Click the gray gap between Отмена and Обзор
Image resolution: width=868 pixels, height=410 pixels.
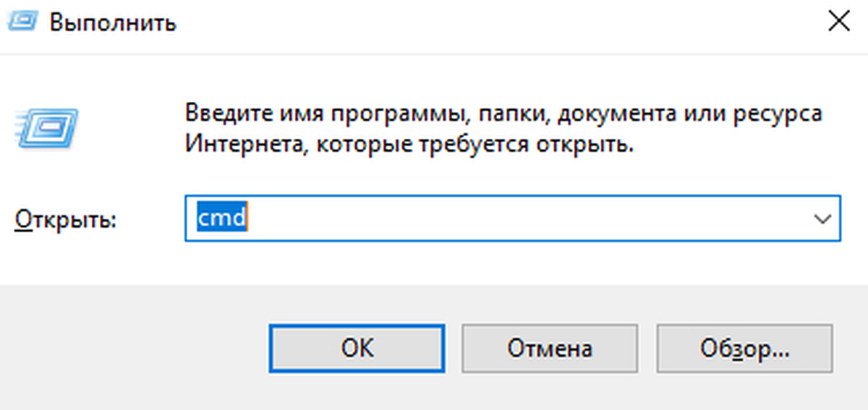point(647,349)
